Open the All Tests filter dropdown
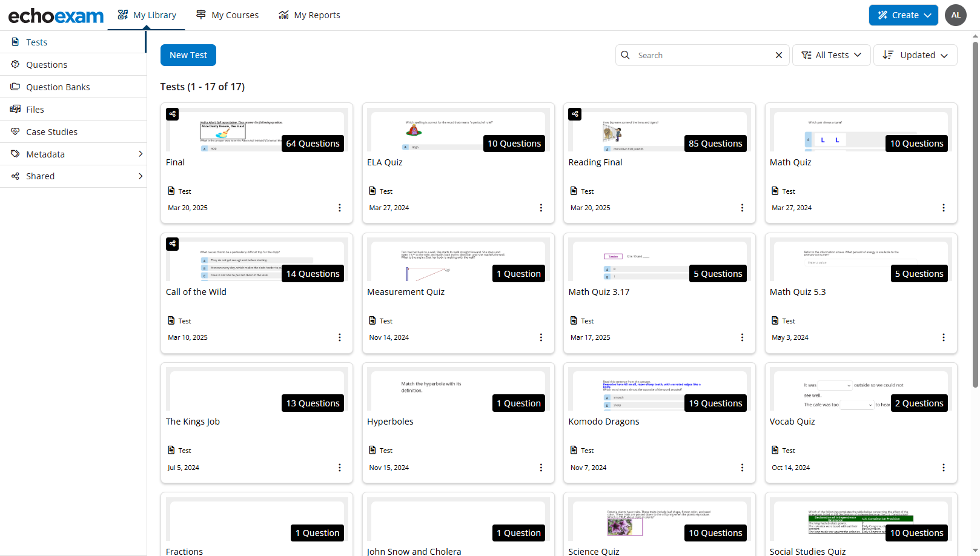 (831, 55)
